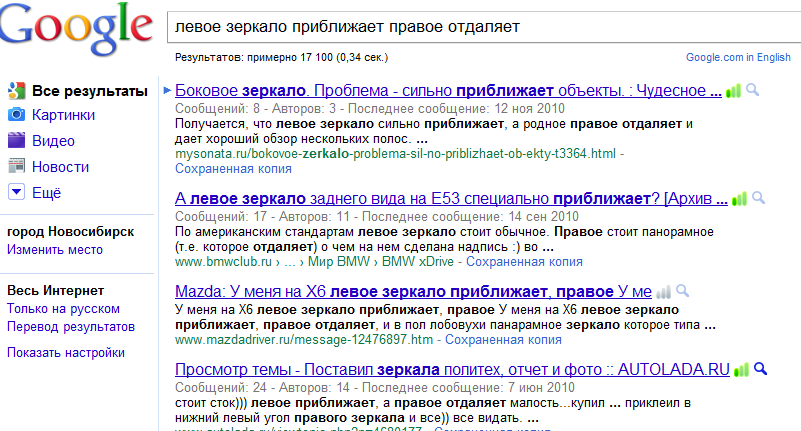Screen dimensions: 801x431
Task: Select 'Все результаты' in the sidebar
Action: point(90,91)
